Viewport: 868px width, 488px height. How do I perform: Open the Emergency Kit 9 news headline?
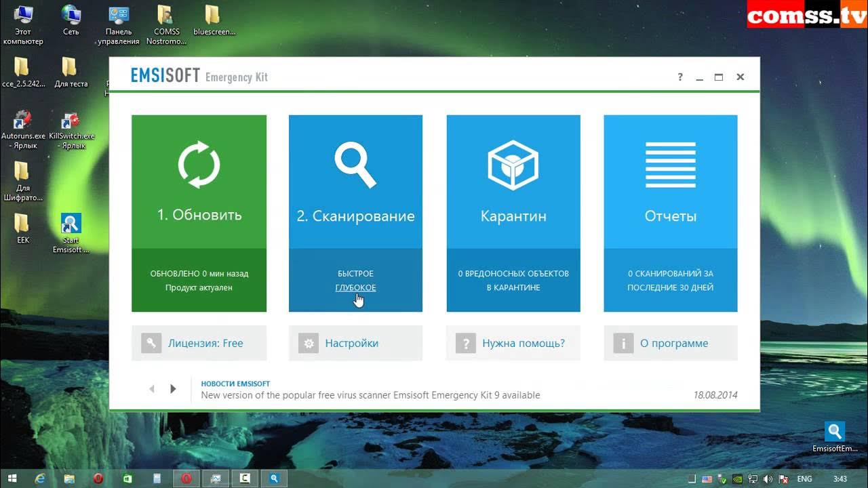click(370, 395)
